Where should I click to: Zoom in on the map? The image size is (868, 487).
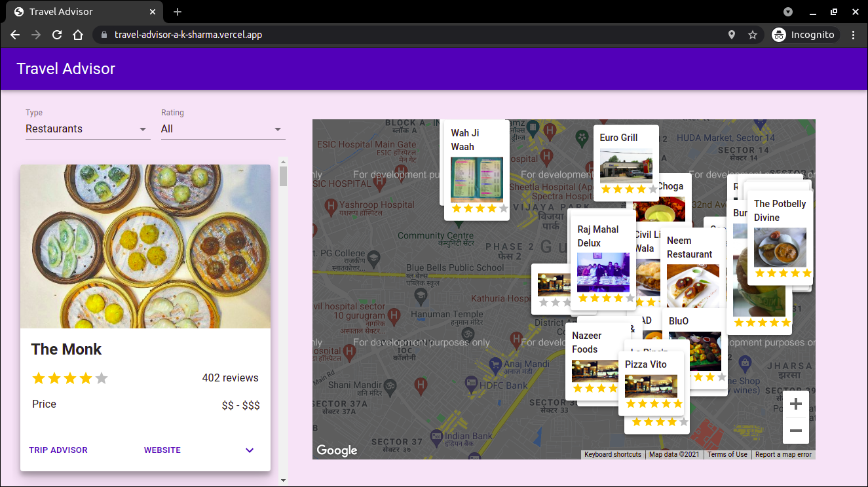click(795, 404)
